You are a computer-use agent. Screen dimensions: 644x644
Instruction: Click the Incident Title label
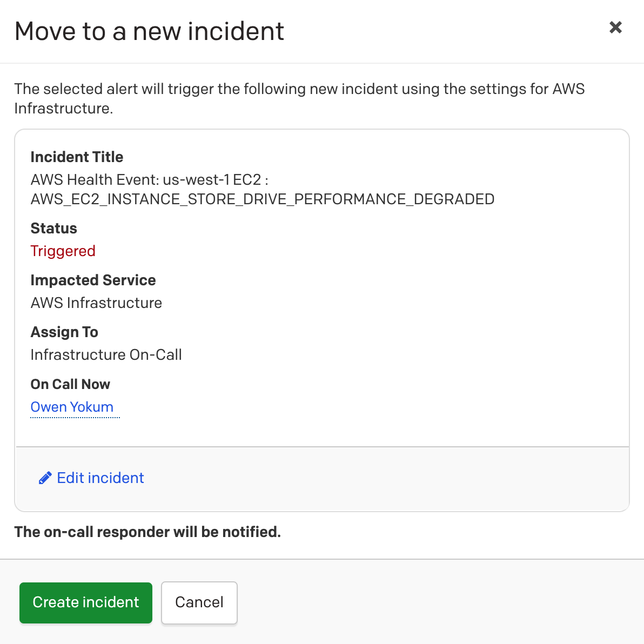click(77, 157)
